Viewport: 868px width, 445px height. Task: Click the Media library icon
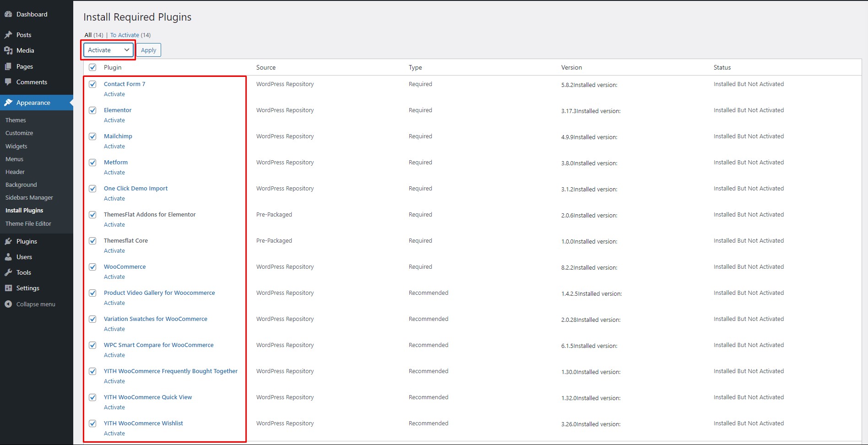click(8, 50)
